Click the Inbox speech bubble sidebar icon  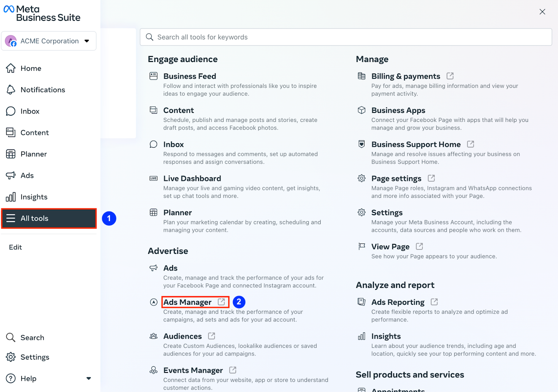point(11,111)
